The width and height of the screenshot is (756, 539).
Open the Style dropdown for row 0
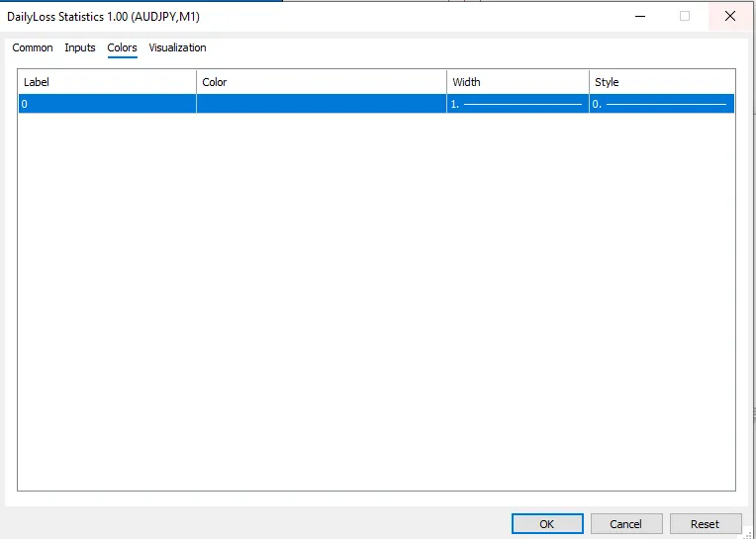coord(661,104)
